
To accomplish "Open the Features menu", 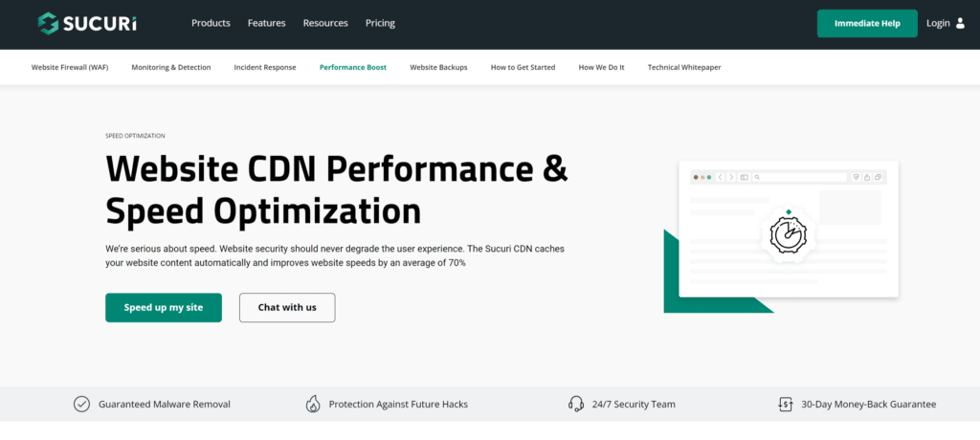I will pyautogui.click(x=266, y=23).
